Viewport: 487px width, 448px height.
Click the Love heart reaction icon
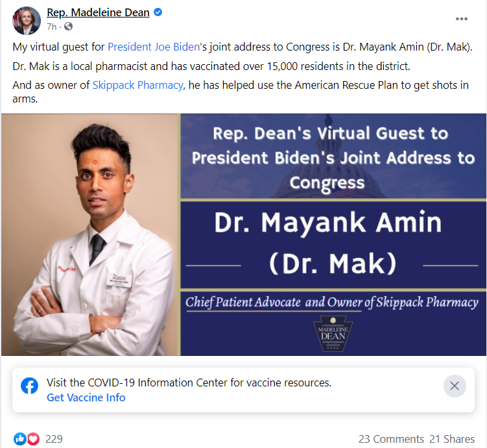tap(33, 439)
